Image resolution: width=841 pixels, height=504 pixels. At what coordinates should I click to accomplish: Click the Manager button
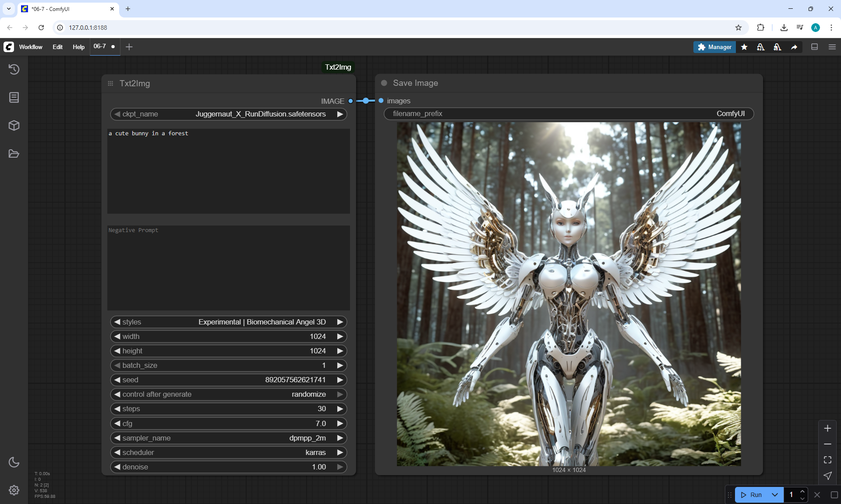714,47
